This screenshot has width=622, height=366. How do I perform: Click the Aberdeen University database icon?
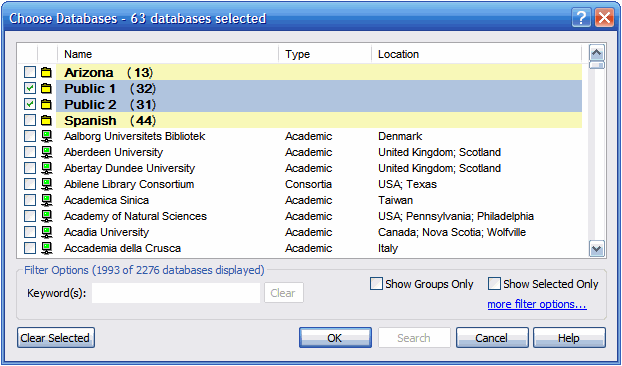pos(47,152)
